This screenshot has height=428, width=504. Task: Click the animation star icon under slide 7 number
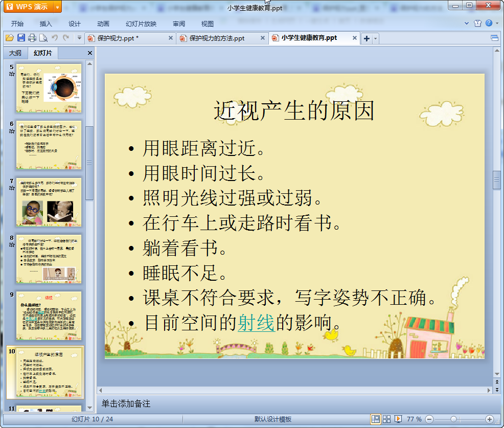[12, 188]
